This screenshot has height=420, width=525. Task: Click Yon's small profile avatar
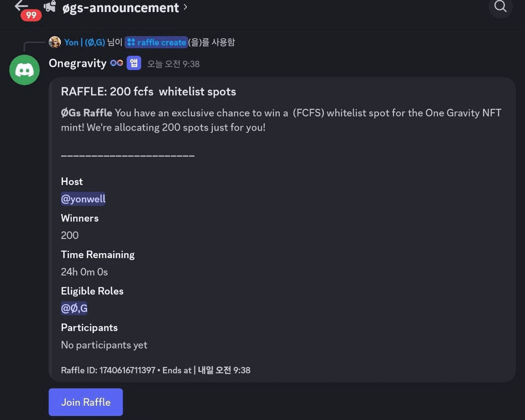(x=54, y=42)
